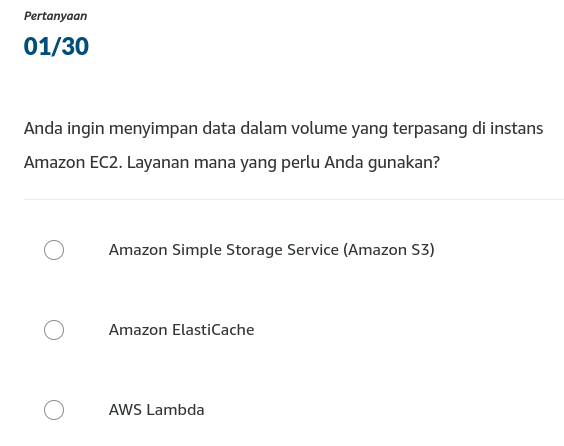Click the 01/30 question counter
564x446 pixels.
56,46
